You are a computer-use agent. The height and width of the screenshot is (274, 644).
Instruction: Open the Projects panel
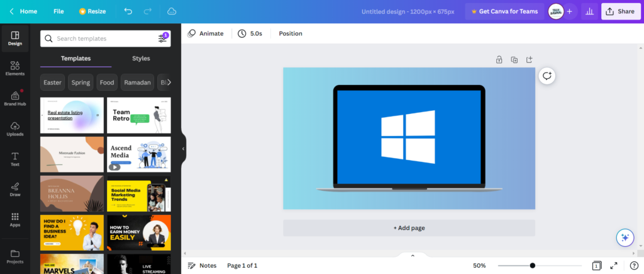[x=15, y=256]
